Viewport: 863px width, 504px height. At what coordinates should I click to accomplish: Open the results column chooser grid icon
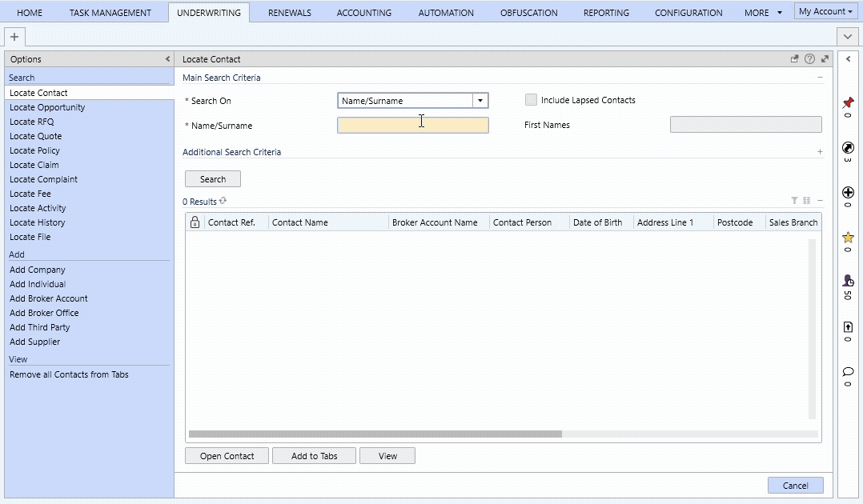(x=807, y=201)
